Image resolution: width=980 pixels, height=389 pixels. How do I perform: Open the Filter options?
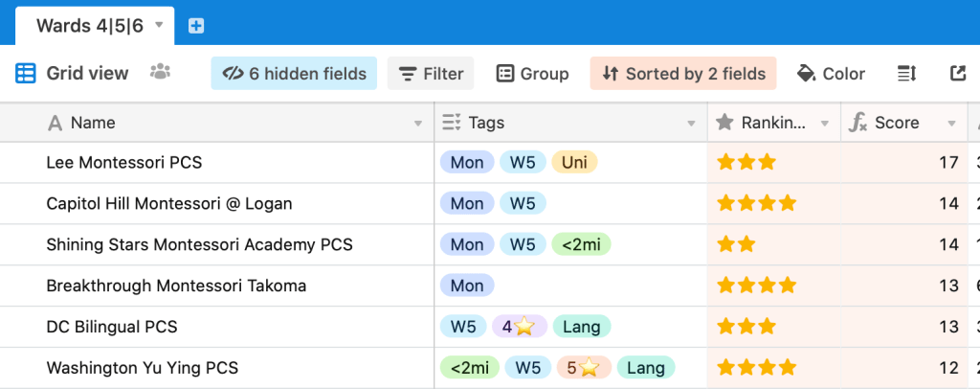pos(431,74)
